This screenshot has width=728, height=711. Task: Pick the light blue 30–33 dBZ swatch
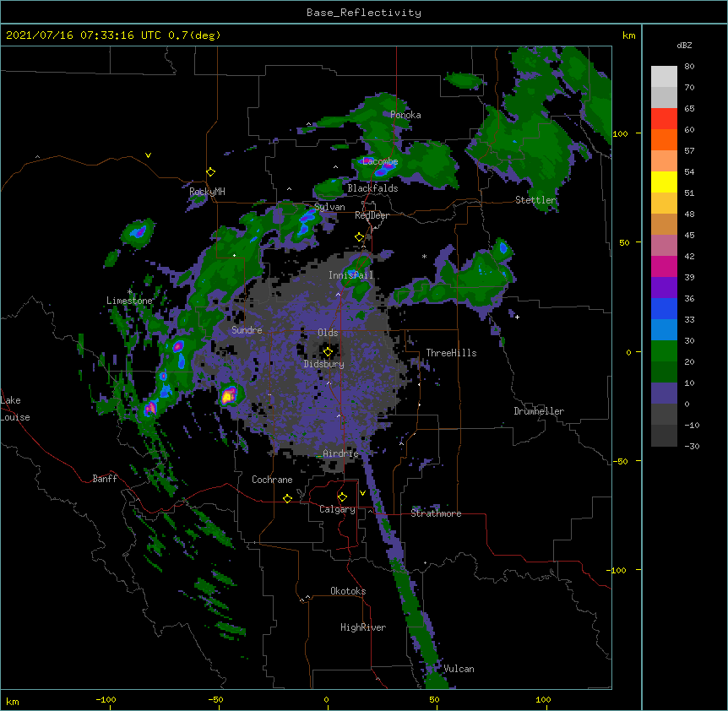pyautogui.click(x=664, y=330)
